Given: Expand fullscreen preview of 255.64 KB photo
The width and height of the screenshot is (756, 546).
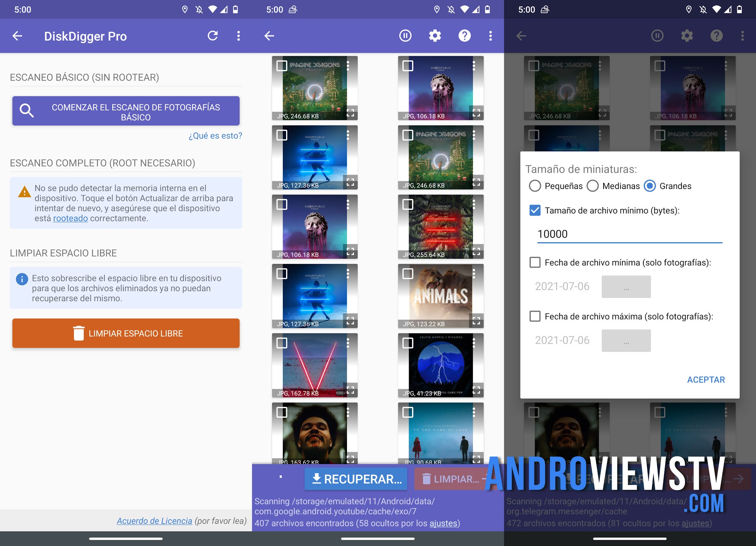Looking at the screenshot, I should pos(476,251).
